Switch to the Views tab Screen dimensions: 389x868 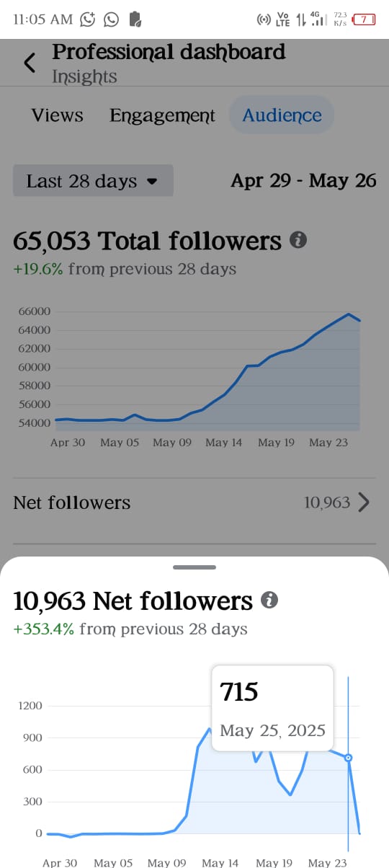(57, 115)
